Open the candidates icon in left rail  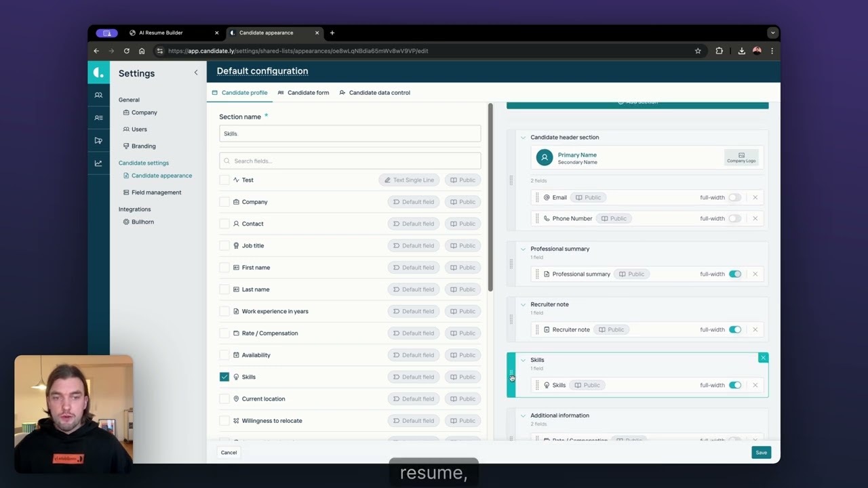click(x=98, y=96)
